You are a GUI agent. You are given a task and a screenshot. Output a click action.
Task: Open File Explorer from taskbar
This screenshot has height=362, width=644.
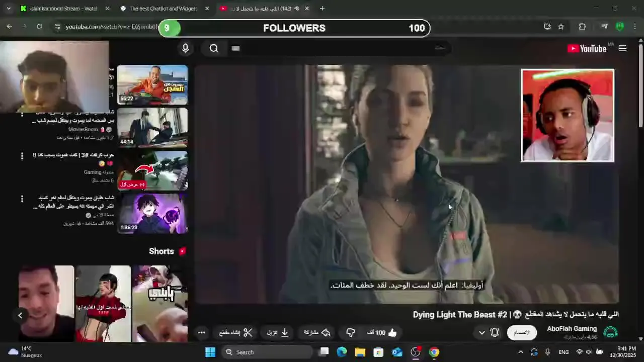360,352
